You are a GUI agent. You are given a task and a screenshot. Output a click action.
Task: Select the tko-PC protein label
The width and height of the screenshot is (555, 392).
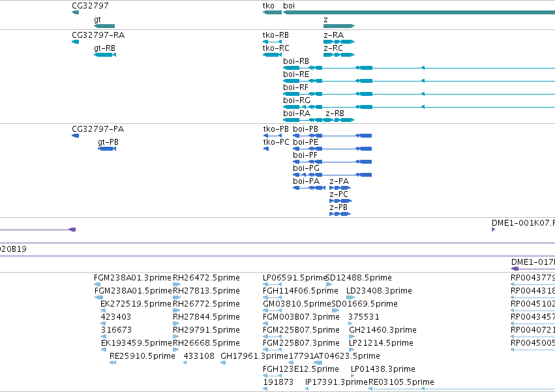point(276,142)
